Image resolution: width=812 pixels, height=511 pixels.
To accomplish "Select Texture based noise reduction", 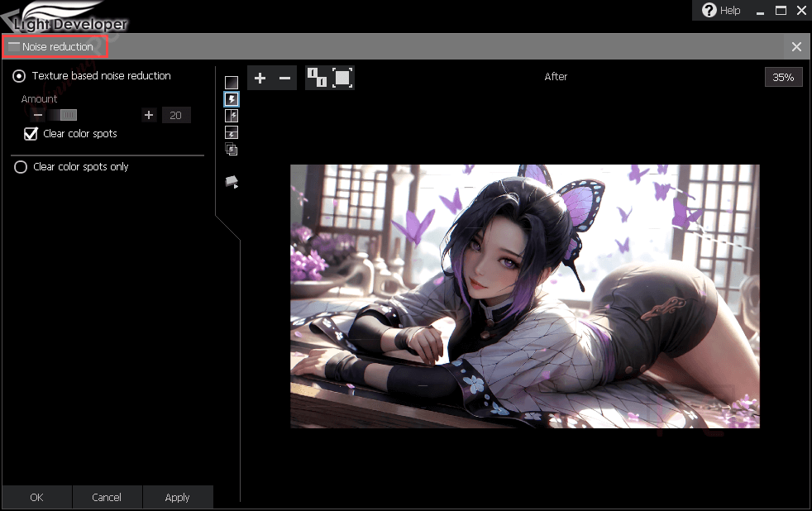I will point(19,76).
